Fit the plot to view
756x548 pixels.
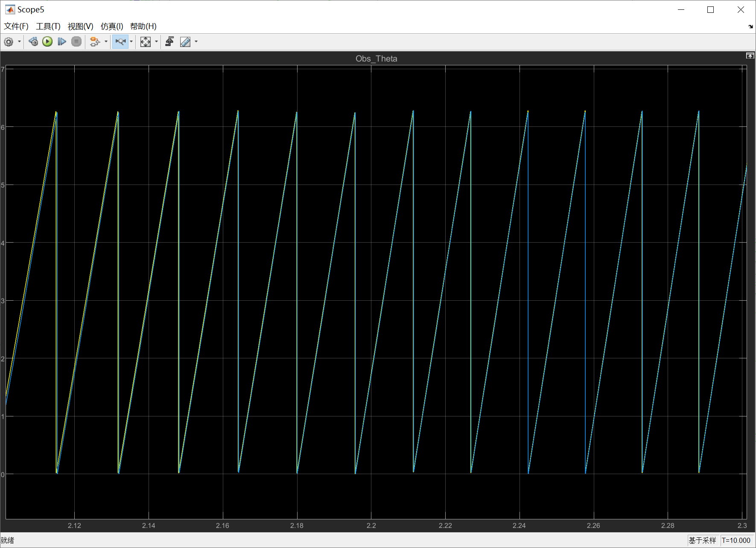coord(146,41)
